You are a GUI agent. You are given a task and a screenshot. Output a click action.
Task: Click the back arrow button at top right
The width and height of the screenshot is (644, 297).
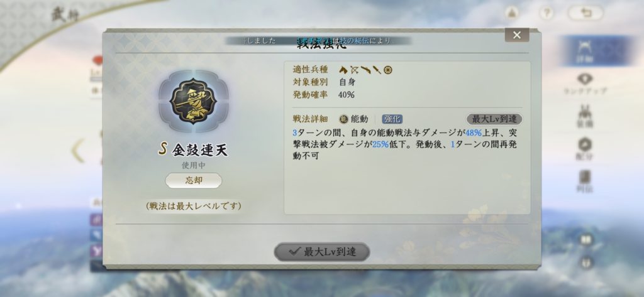click(586, 13)
